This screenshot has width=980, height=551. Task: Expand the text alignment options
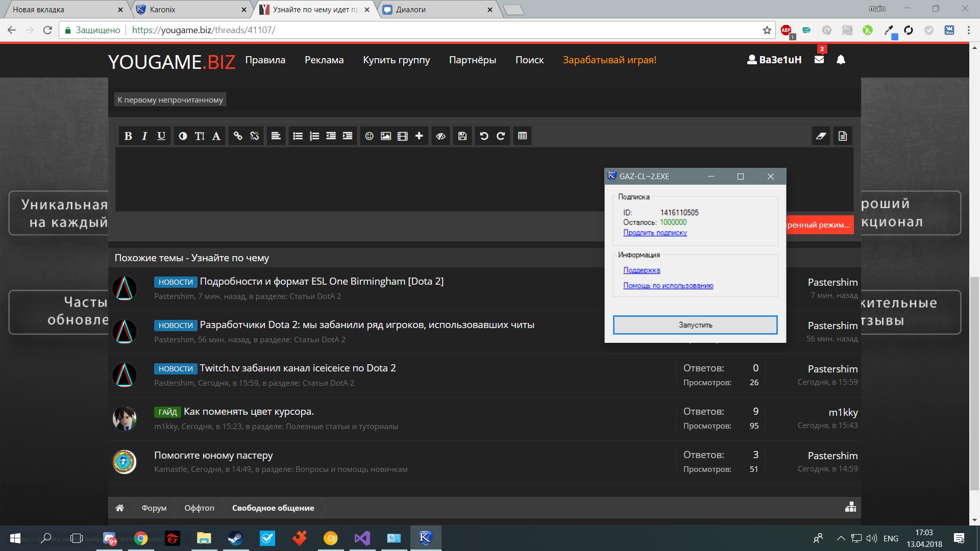point(276,136)
